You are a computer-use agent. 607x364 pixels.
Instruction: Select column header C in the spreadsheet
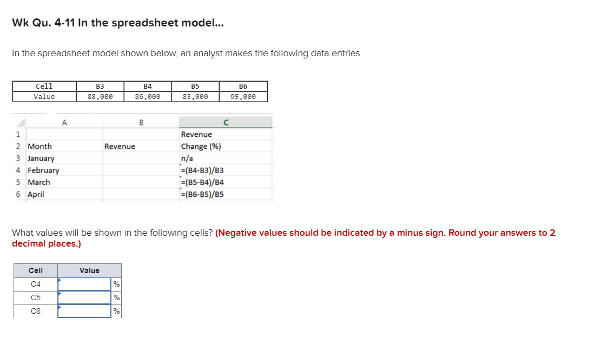click(x=227, y=122)
